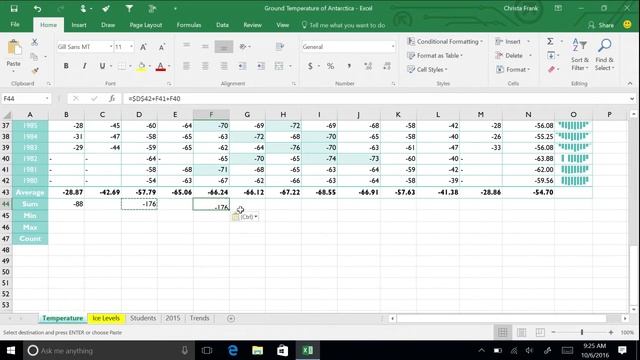Toggle left text alignment
The image size is (640, 360).
(187, 66)
